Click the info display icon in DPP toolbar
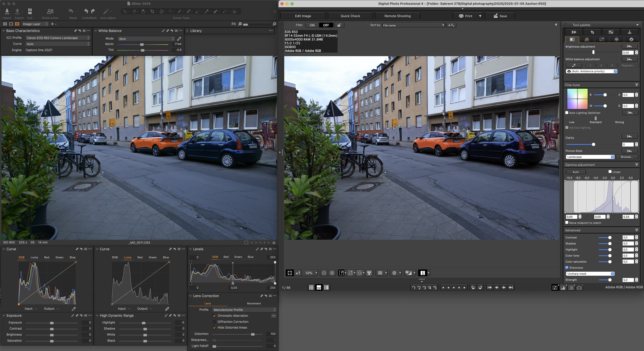 click(x=423, y=273)
